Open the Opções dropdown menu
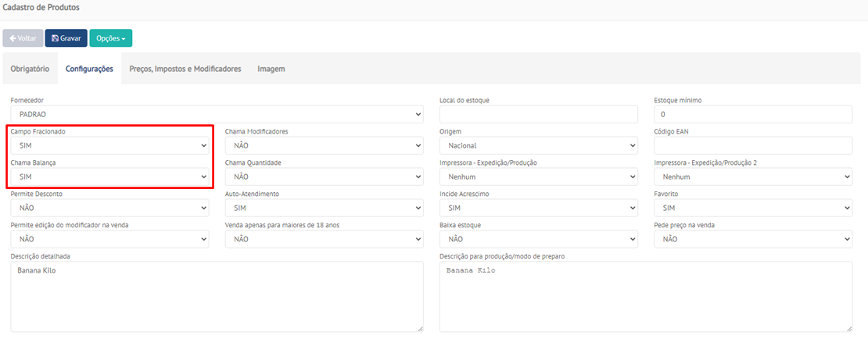The height and width of the screenshot is (339, 868). [110, 38]
